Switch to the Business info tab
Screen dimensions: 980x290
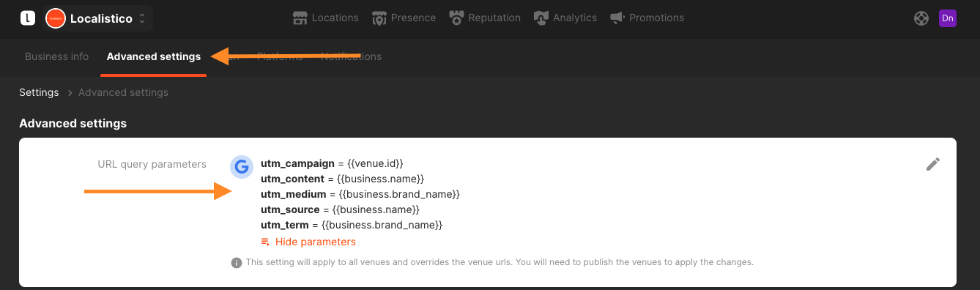(x=57, y=56)
